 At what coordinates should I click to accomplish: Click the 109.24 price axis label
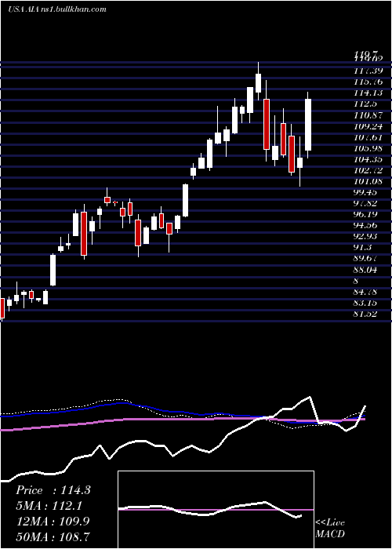[x=368, y=126]
